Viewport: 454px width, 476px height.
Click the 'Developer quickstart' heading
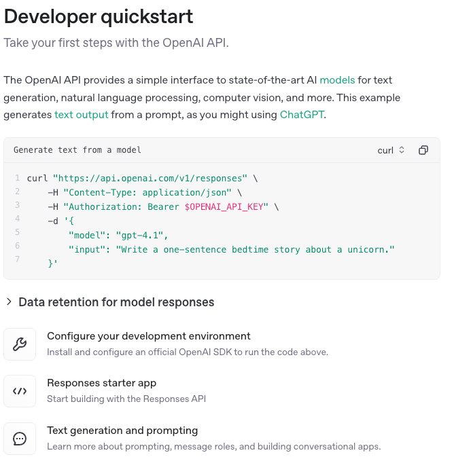tap(99, 16)
